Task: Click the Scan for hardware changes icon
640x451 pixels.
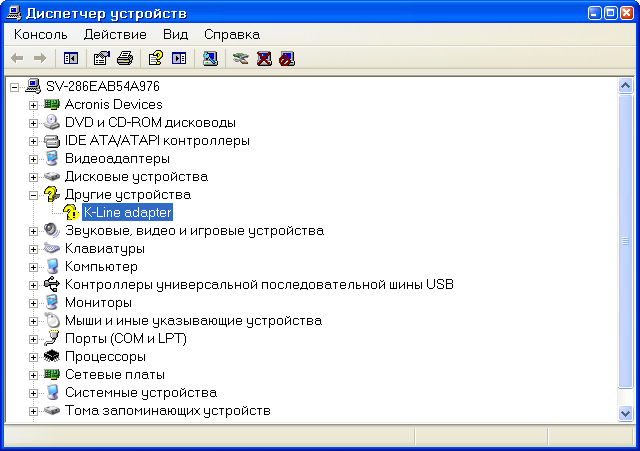Action: (x=209, y=58)
